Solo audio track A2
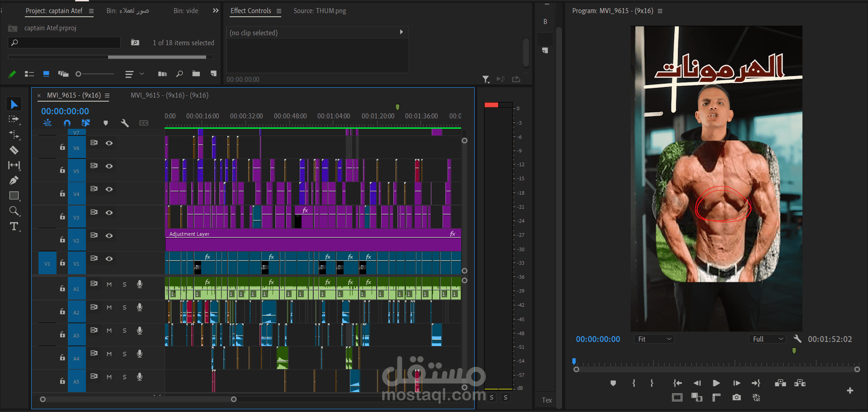The image size is (868, 412). click(125, 308)
